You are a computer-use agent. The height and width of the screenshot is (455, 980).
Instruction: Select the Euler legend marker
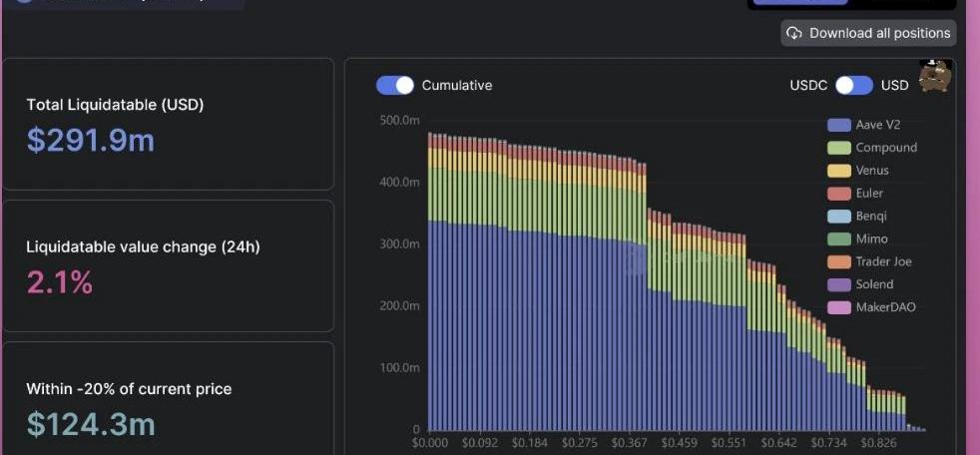[x=838, y=194]
